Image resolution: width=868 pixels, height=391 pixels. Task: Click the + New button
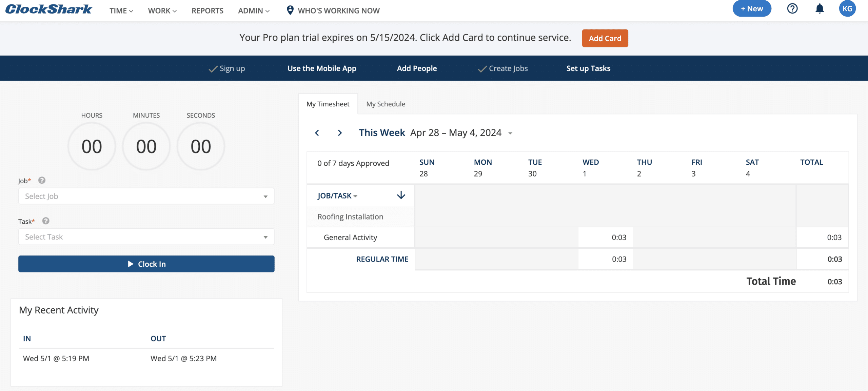click(752, 8)
